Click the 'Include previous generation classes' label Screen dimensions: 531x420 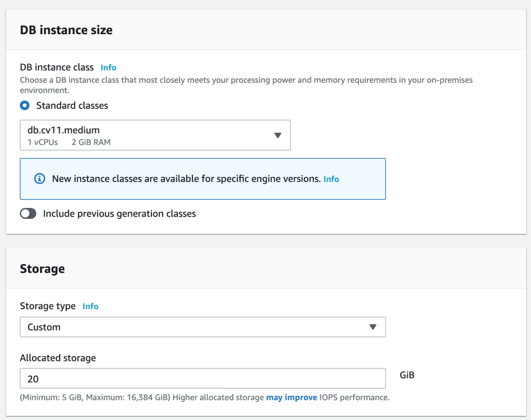pos(119,214)
